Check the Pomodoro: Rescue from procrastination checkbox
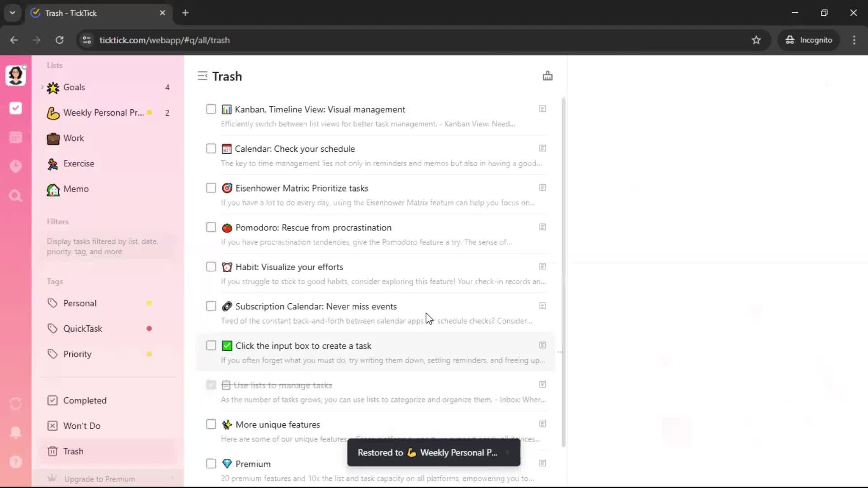868x488 pixels. 211,227
